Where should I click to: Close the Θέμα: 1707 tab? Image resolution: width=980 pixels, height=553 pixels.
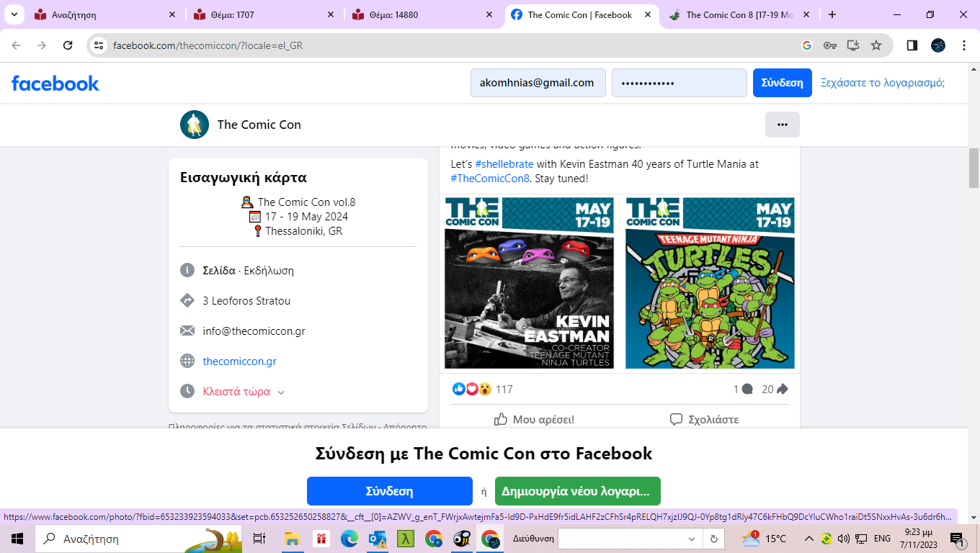(x=330, y=14)
